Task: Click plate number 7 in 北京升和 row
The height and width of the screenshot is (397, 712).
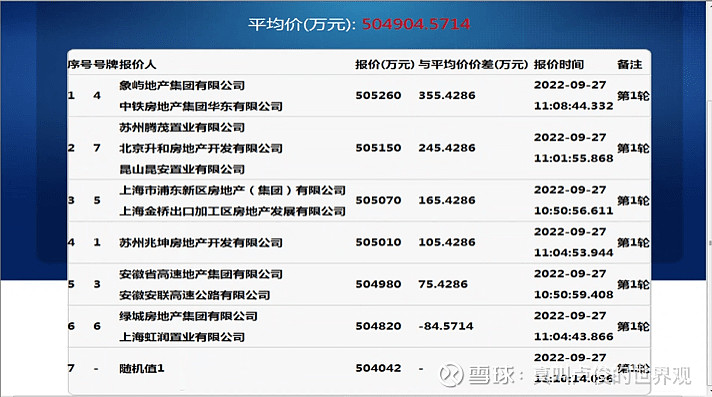Action: [97, 148]
